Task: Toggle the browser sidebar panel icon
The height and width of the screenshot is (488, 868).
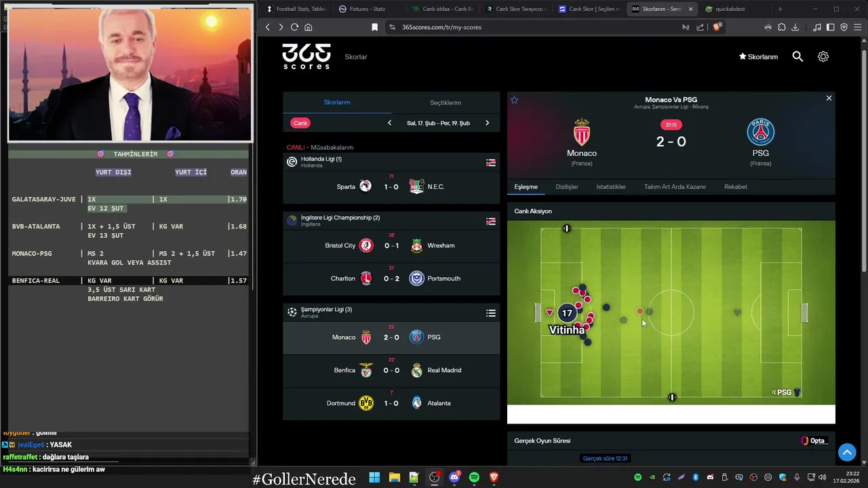Action: (831, 27)
